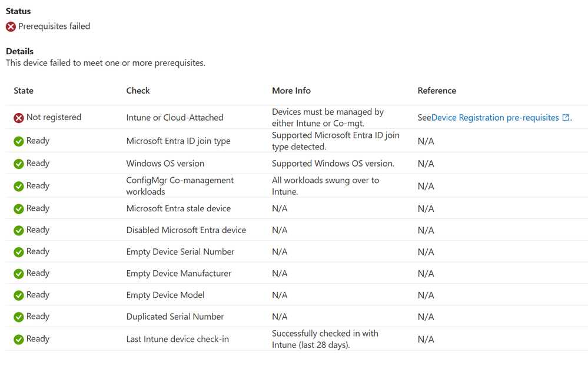This screenshot has height=369, width=588.
Task: Click the external link icon beside Device Registration pre-requisites
Action: click(566, 118)
